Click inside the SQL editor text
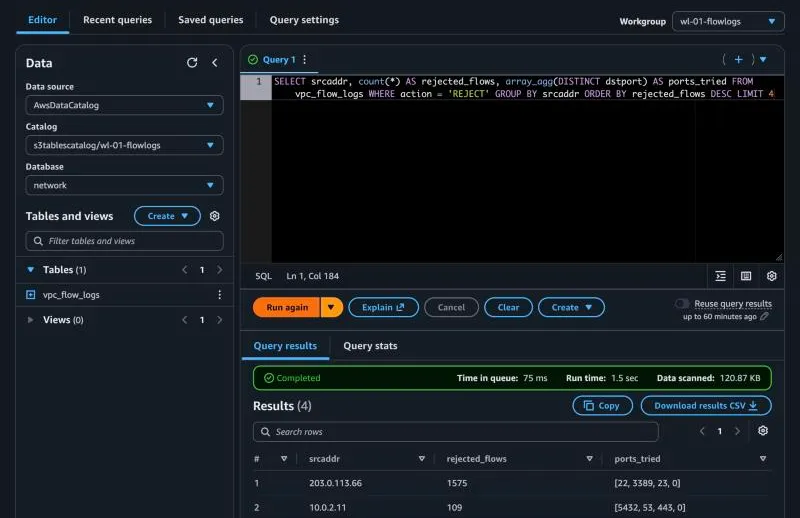Viewport: 800px width, 518px height. coord(524,88)
